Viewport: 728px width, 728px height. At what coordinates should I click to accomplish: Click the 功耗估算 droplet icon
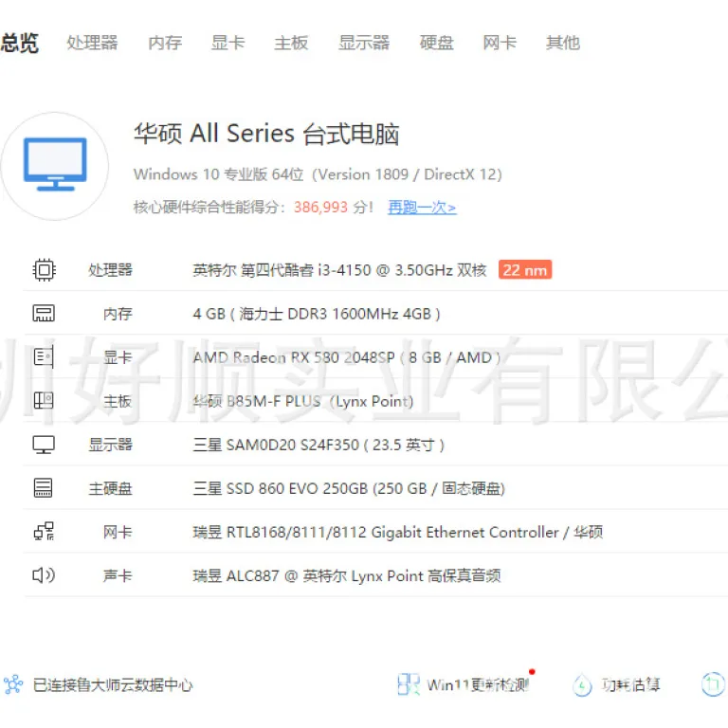(582, 685)
